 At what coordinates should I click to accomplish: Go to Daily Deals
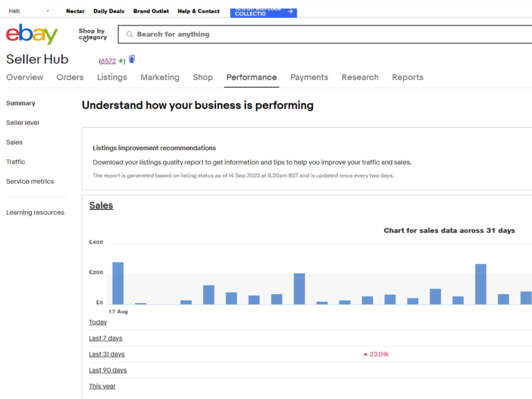pos(109,11)
